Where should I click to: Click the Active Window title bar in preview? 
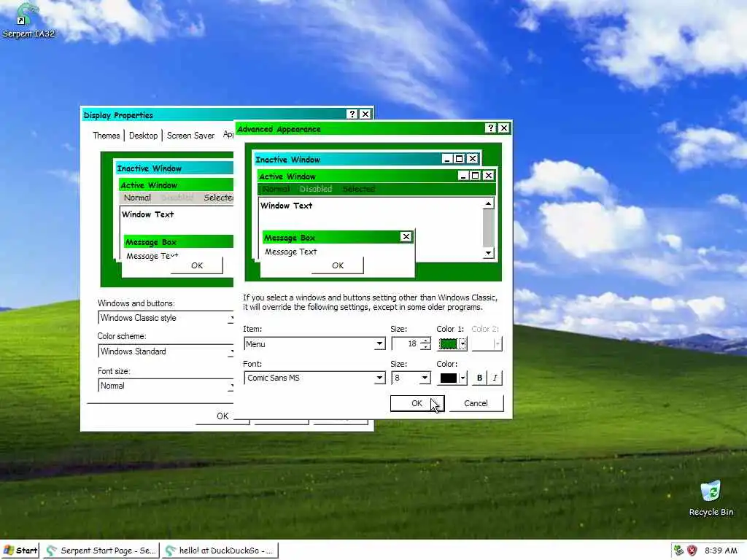pyautogui.click(x=377, y=176)
